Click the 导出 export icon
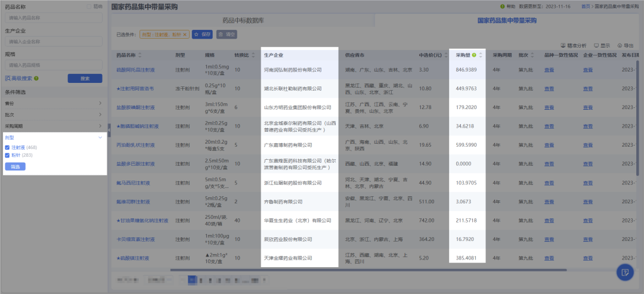 tap(620, 45)
